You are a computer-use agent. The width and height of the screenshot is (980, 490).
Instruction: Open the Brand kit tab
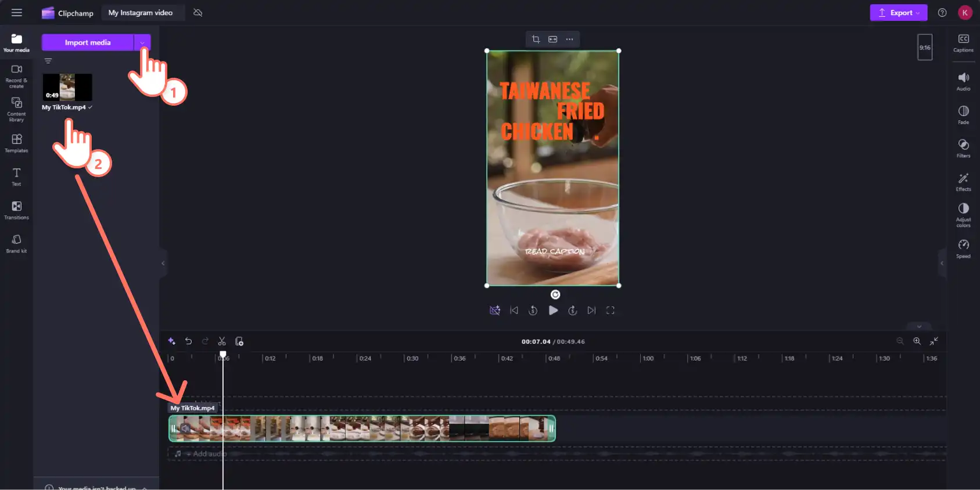pyautogui.click(x=16, y=243)
